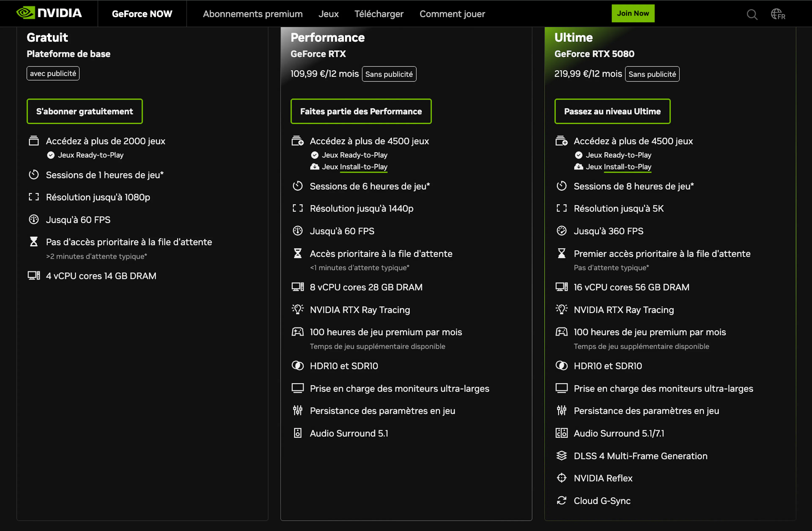This screenshot has height=531, width=812.
Task: Click clock icon beside Sessions de 8 heures
Action: (x=561, y=186)
